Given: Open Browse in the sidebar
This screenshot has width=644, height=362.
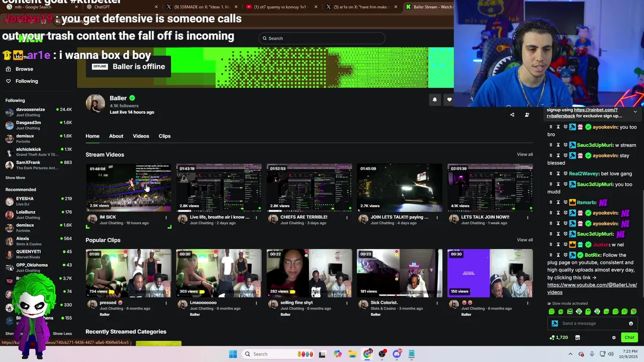Looking at the screenshot, I should click(x=19, y=69).
